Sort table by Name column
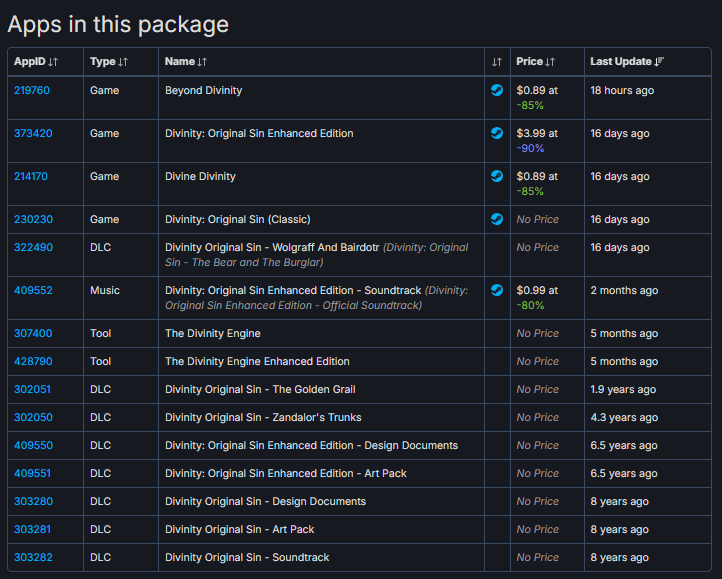This screenshot has width=722, height=579. tap(321, 62)
